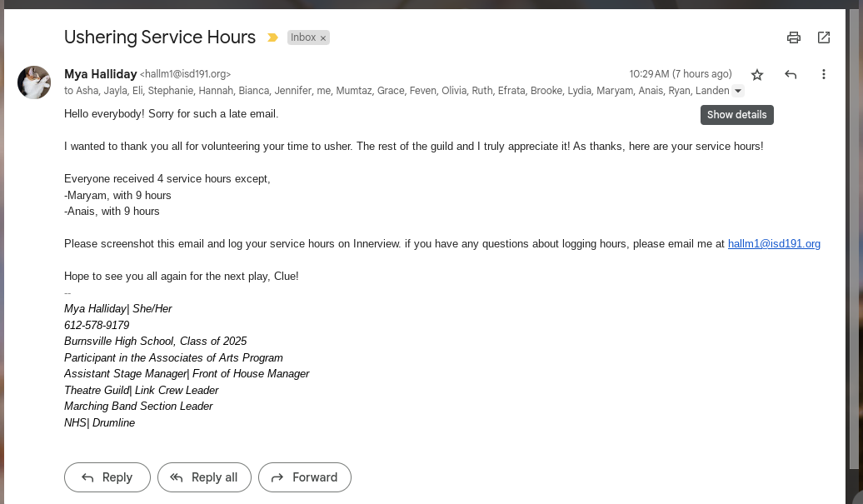Open the email in a new window
This screenshot has height=504, width=863.
824,37
